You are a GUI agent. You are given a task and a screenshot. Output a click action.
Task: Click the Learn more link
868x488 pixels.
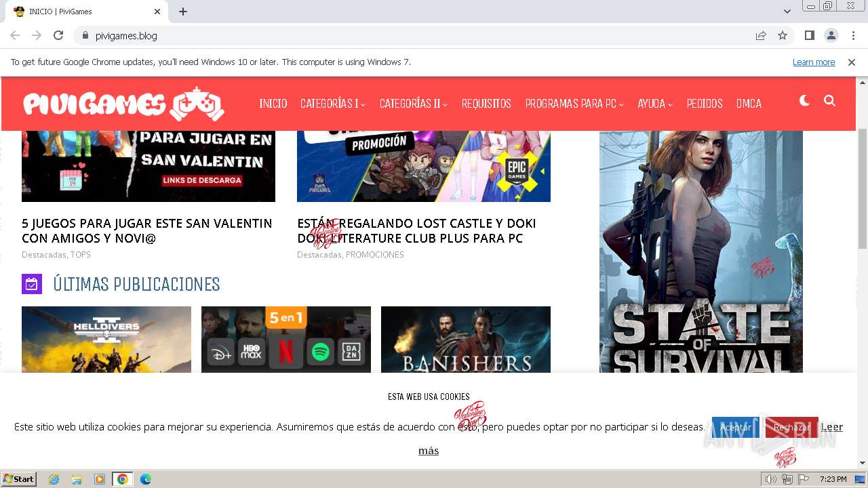click(814, 62)
